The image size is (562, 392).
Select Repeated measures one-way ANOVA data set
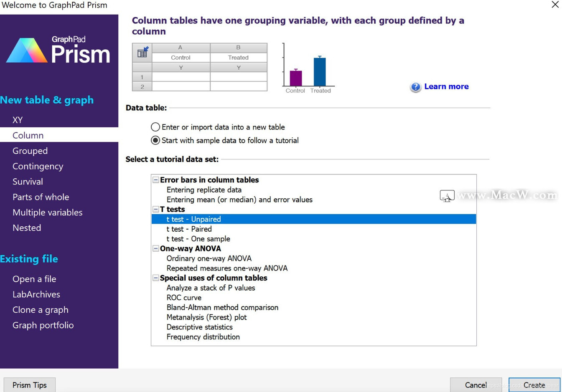[x=227, y=268]
